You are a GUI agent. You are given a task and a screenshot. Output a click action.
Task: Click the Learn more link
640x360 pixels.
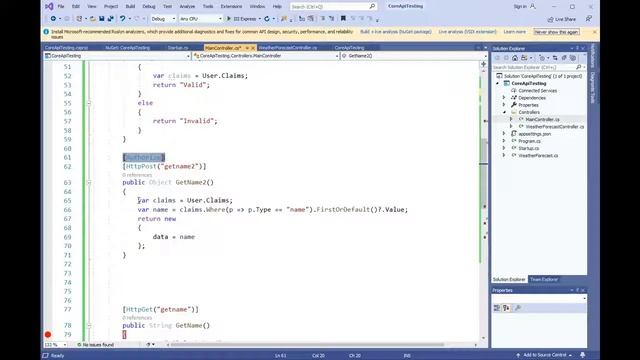tap(514, 32)
